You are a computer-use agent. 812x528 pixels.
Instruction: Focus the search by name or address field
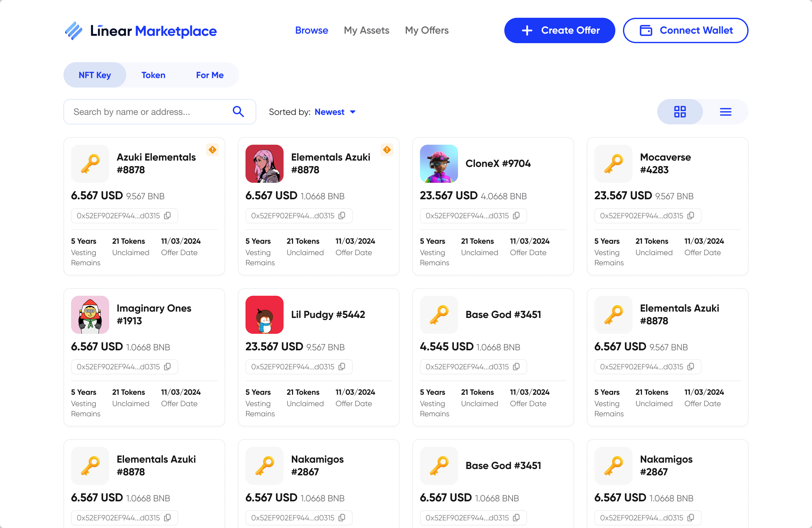(x=160, y=112)
